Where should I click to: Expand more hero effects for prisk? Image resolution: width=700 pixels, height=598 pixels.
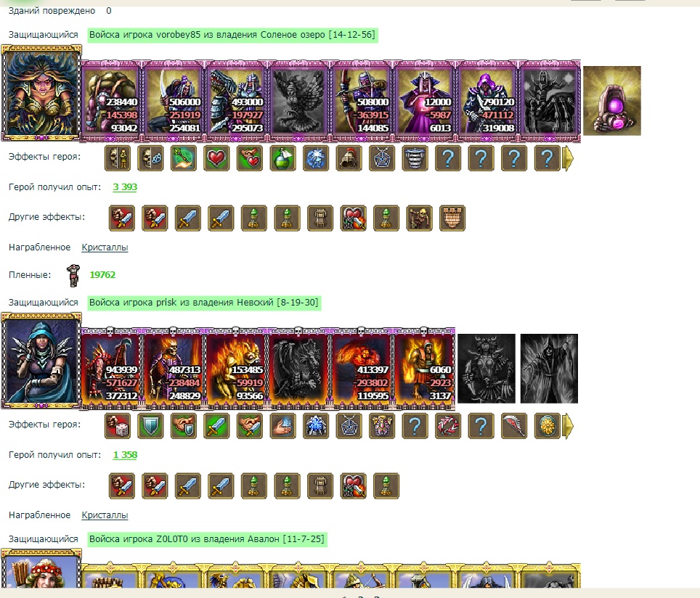coord(568,426)
